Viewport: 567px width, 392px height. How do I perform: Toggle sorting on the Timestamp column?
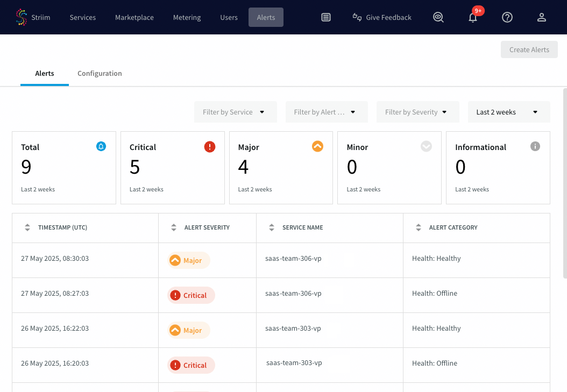pos(27,227)
